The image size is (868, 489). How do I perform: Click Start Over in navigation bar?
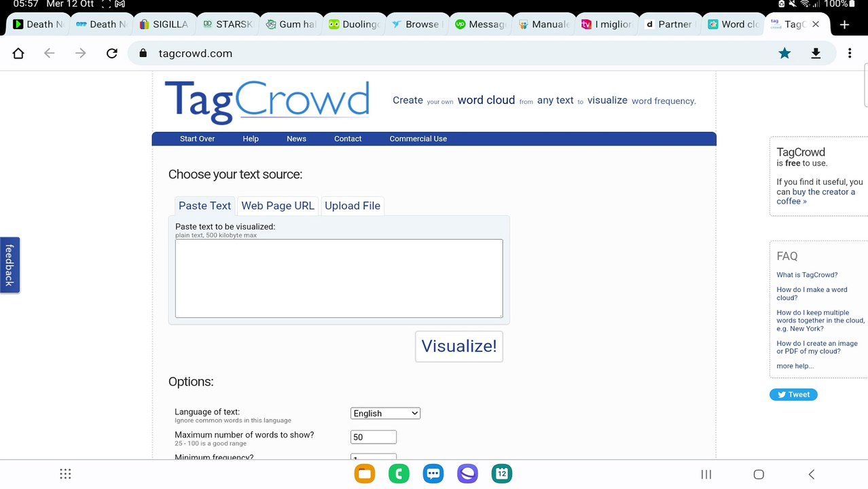click(197, 139)
